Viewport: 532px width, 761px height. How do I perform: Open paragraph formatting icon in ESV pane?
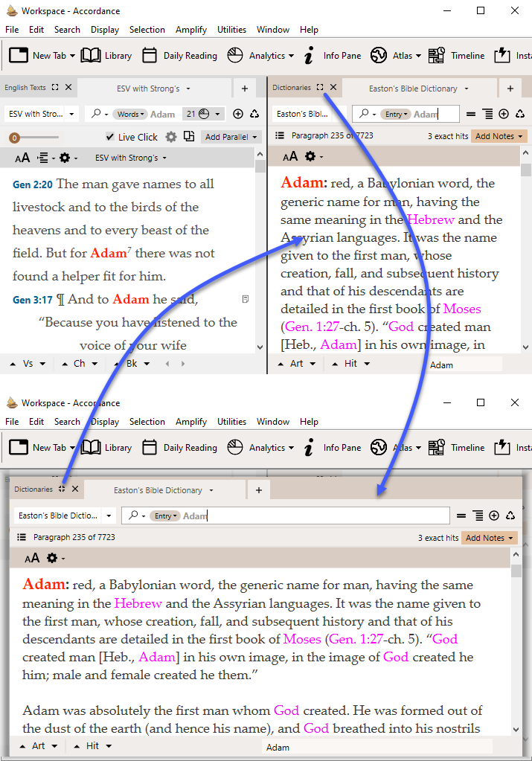tap(42, 158)
